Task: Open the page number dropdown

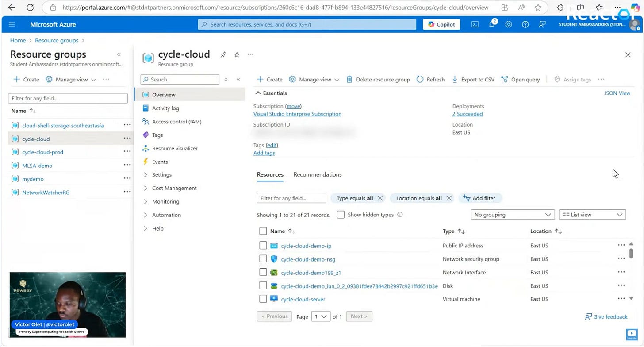Action: tap(321, 316)
